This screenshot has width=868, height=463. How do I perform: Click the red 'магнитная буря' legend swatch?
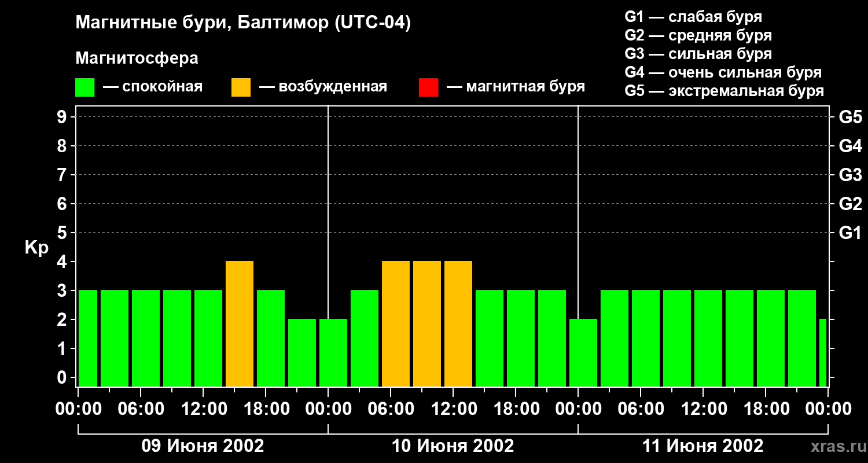click(428, 87)
